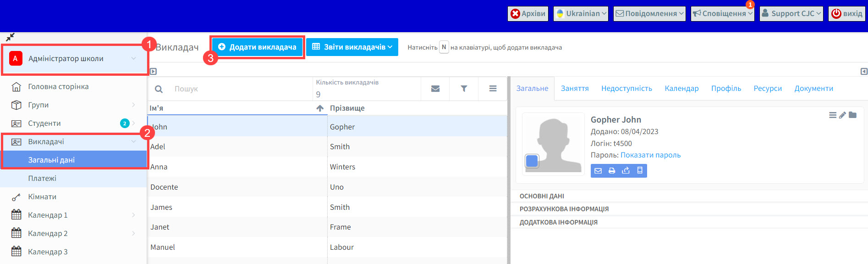868x264 pixels.
Task: Open hamburger menu in teacher list toolbar
Action: click(493, 89)
